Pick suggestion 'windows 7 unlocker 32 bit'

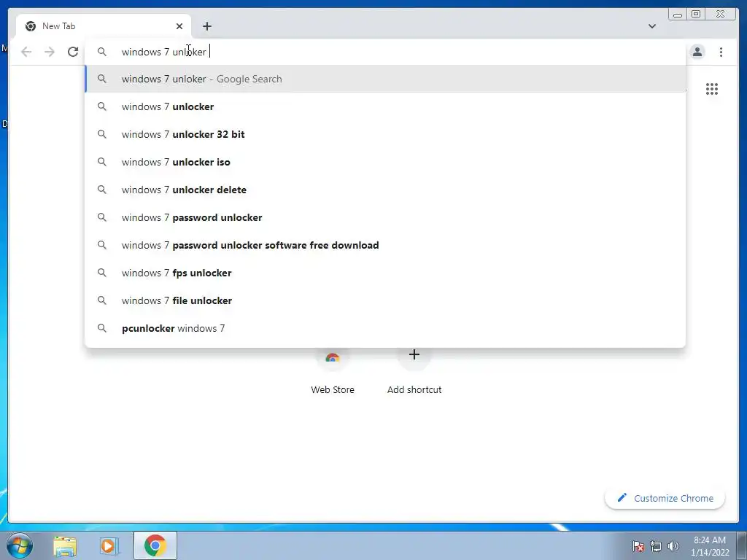coord(385,134)
